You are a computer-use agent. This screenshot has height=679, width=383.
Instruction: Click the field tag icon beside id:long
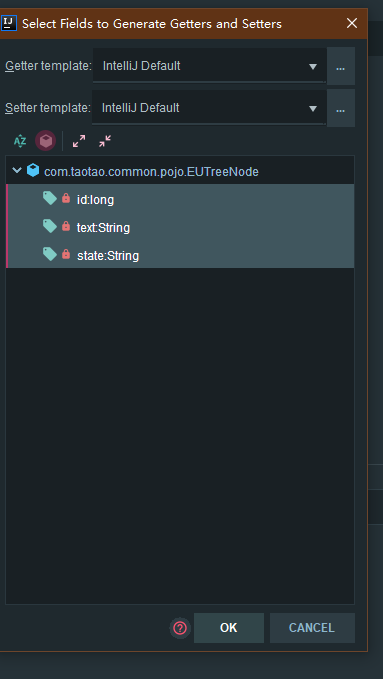(50, 199)
